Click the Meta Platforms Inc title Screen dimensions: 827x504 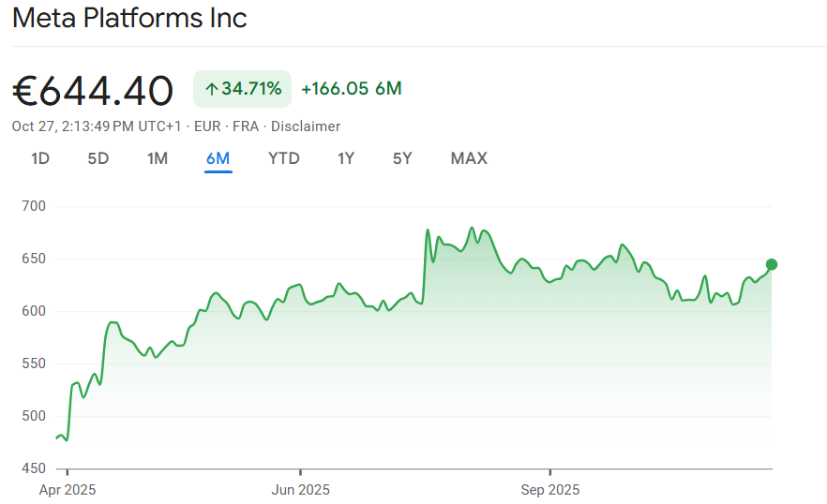coord(129,18)
